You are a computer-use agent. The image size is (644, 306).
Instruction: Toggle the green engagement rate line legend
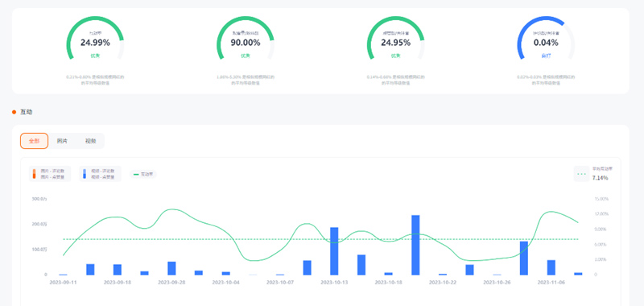point(143,174)
